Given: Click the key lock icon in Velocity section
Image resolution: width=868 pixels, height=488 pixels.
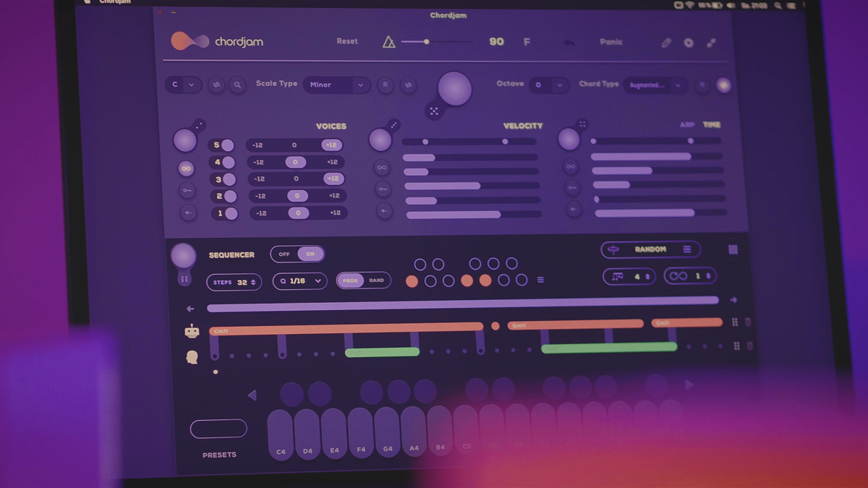Looking at the screenshot, I should 383,189.
